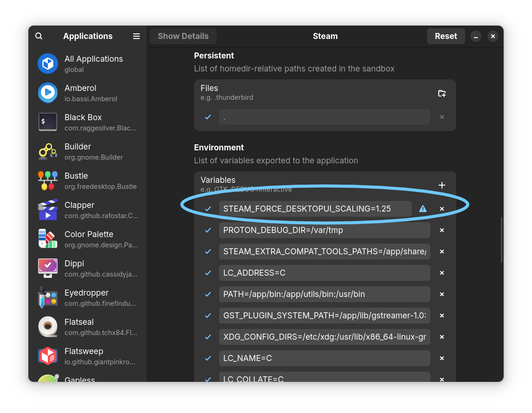
Task: Remove XDG_CONFIG_DIRS variable
Action: [x=442, y=337]
